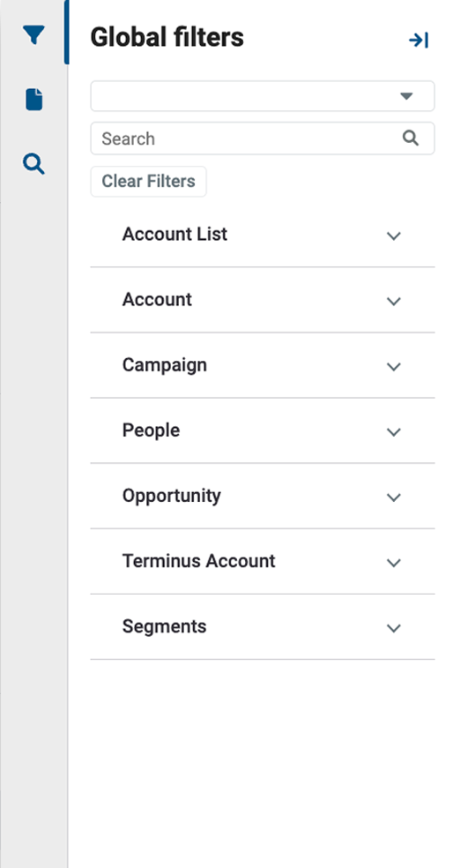Click into the Search filter field
Image resolution: width=453 pixels, height=868 pixels.
point(262,138)
